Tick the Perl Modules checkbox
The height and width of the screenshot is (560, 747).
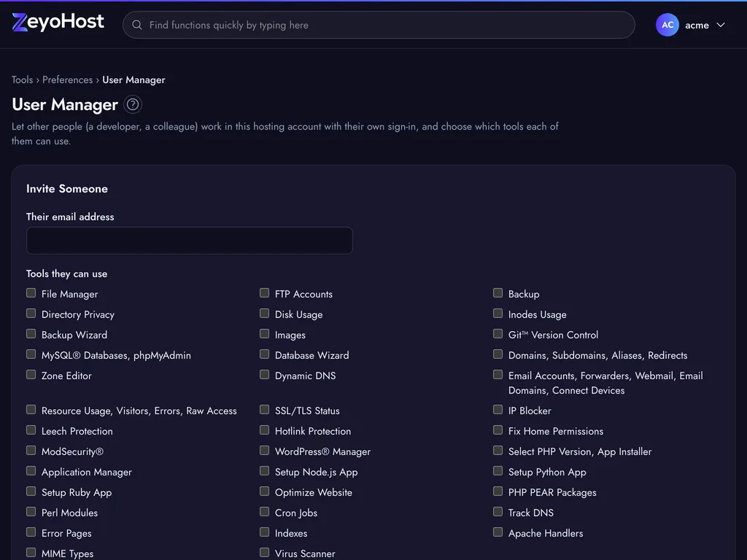pos(31,512)
